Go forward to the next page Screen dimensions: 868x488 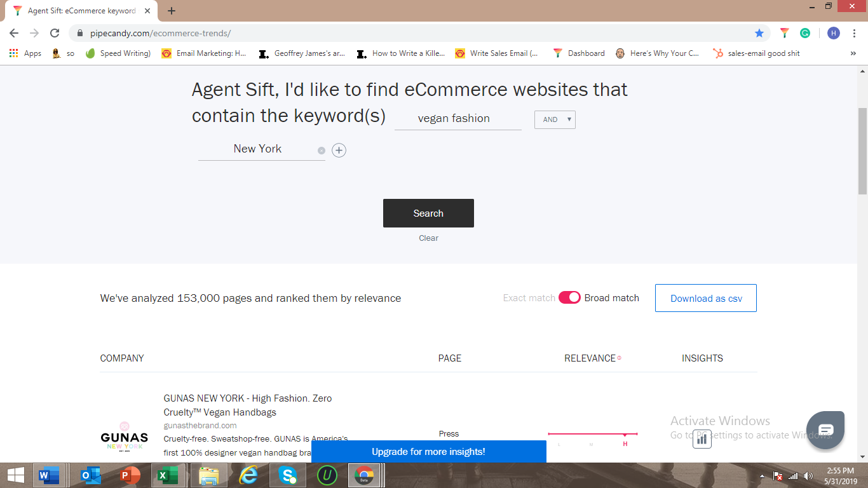pos(34,33)
